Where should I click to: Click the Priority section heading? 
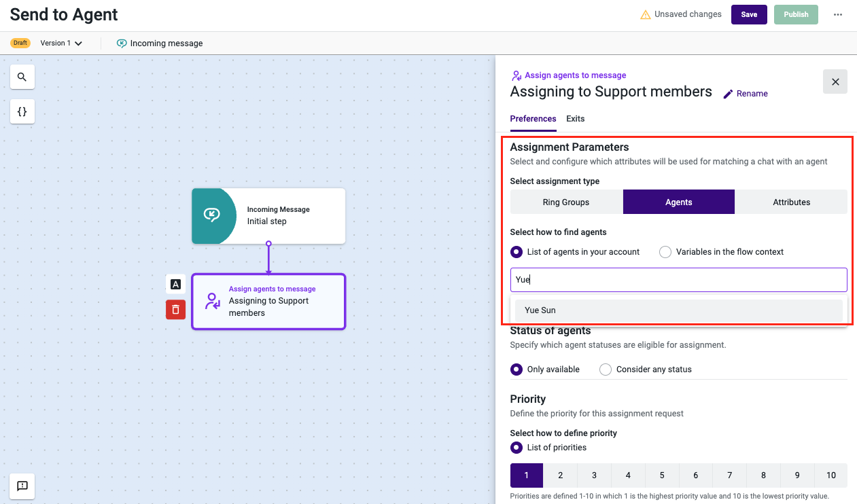tap(528, 399)
